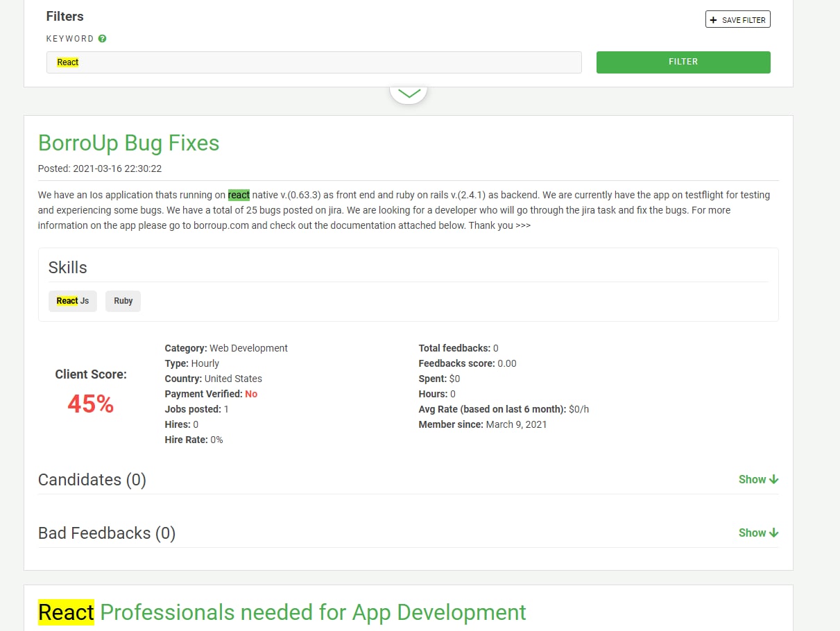Viewport: 840px width, 631px height.
Task: Click the Member since: March 9, 2021 line
Action: pyautogui.click(x=483, y=424)
